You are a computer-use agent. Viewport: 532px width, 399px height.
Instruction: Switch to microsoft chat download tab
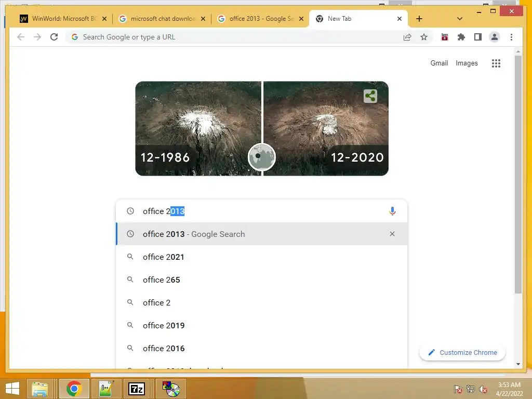click(162, 19)
